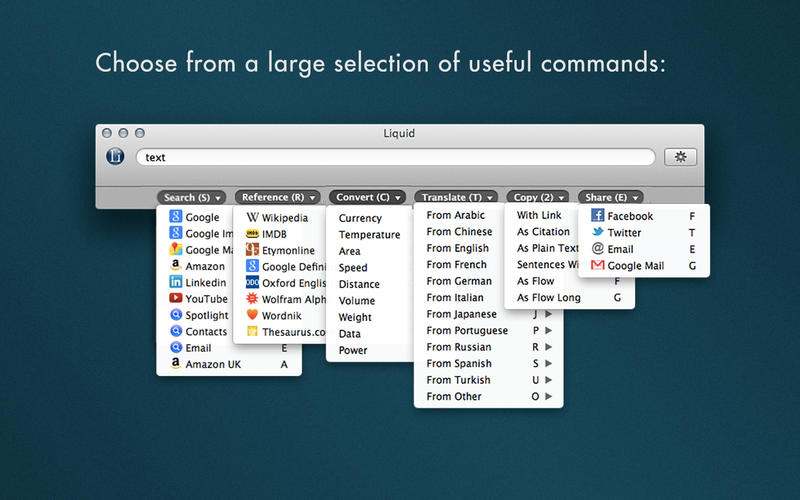Select As Flow Long copy option
Screen dimensions: 800x500
tap(548, 298)
